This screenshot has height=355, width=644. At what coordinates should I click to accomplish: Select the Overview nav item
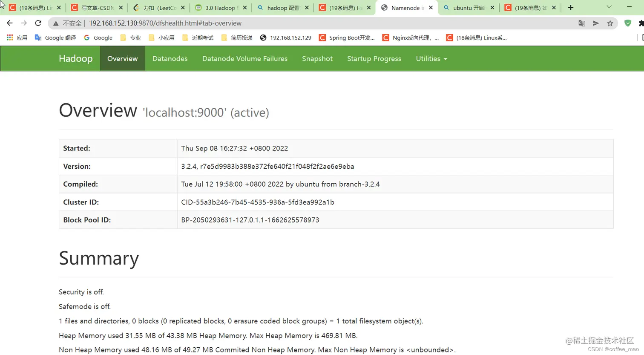[x=123, y=59]
